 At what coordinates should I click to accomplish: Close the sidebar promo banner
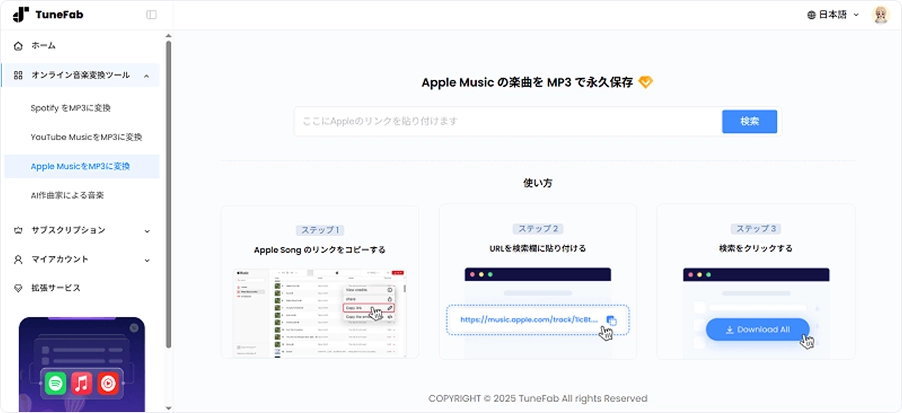(x=134, y=327)
